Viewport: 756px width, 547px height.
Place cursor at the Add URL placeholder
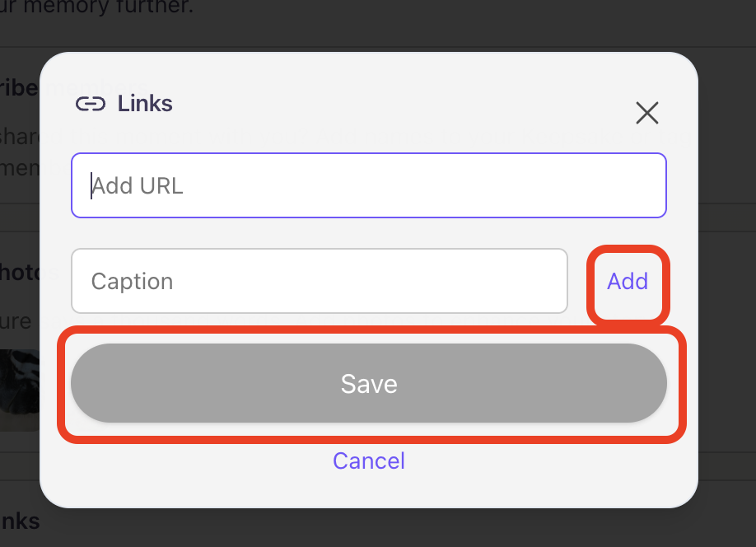[138, 186]
